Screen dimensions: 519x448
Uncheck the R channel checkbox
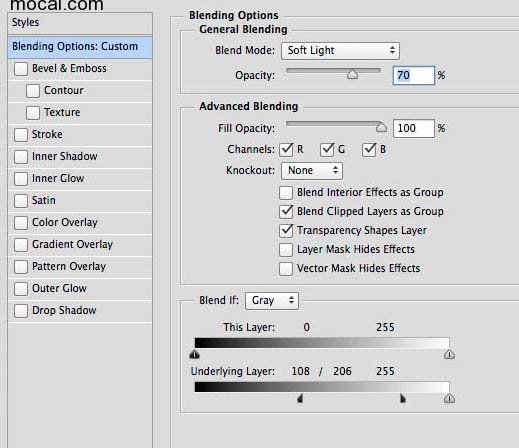[286, 150]
